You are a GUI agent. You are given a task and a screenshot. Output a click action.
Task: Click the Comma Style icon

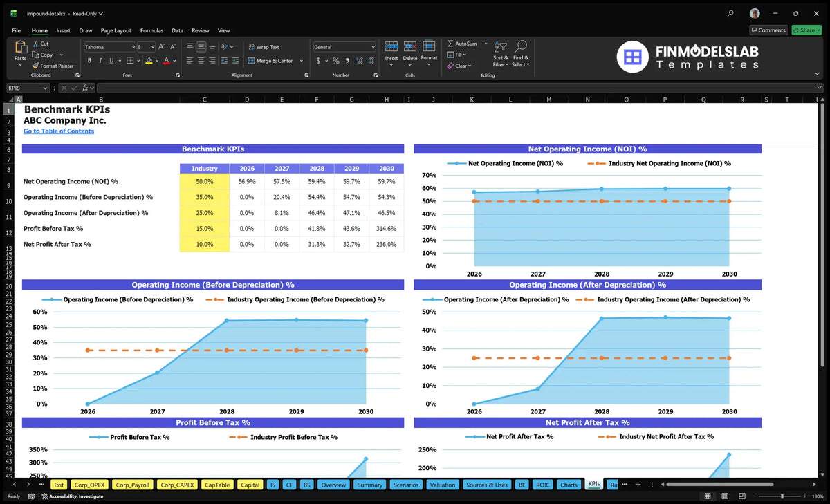pos(347,61)
